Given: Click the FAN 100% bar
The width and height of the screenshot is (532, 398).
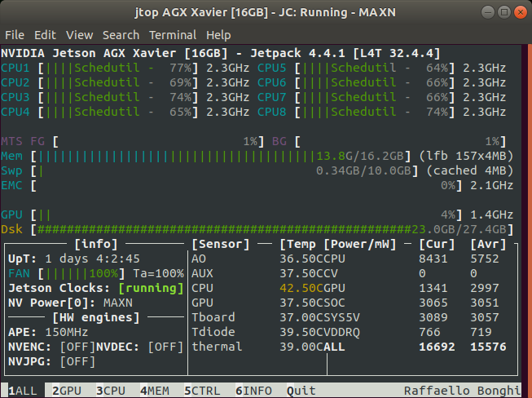Looking at the screenshot, I should (x=81, y=273).
